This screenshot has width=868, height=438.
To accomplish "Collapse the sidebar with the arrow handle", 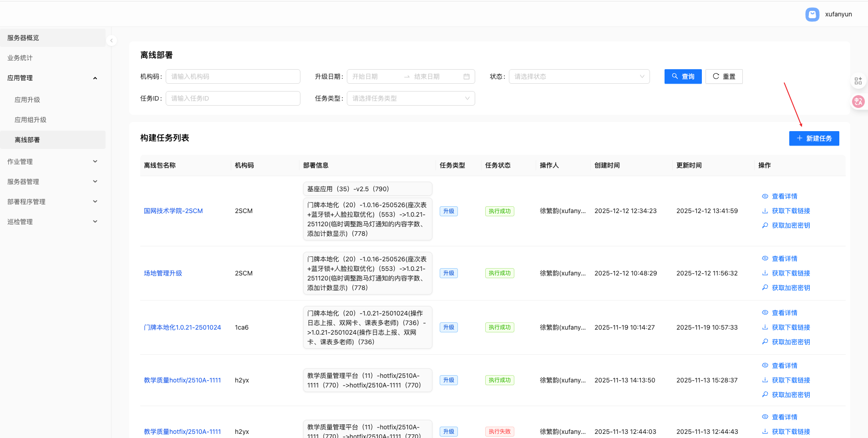I will pyautogui.click(x=112, y=41).
